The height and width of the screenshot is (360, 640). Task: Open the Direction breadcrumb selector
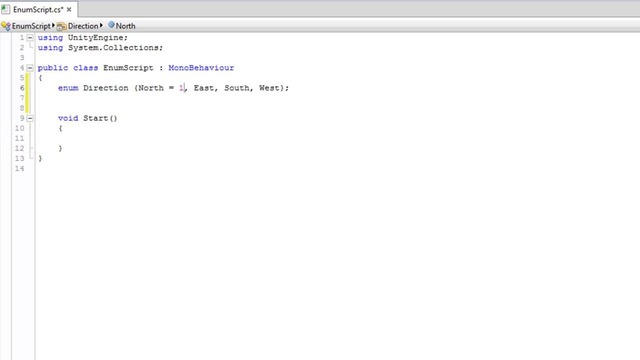click(x=83, y=26)
